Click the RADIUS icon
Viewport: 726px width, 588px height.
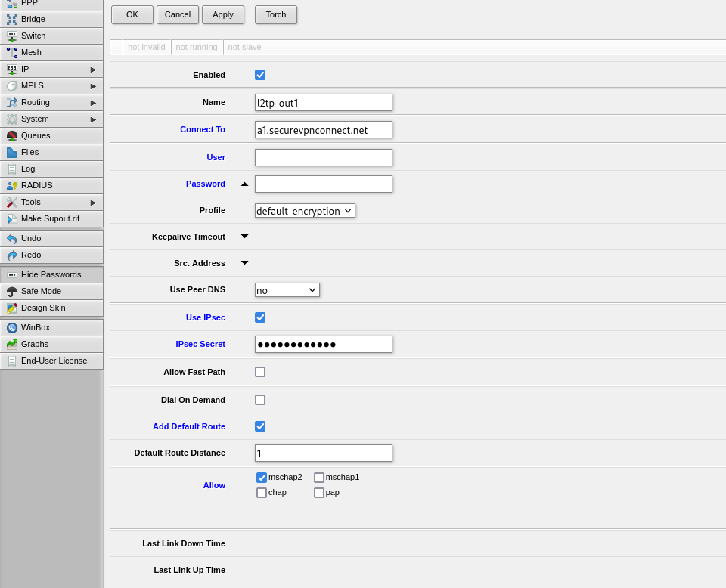[12, 186]
